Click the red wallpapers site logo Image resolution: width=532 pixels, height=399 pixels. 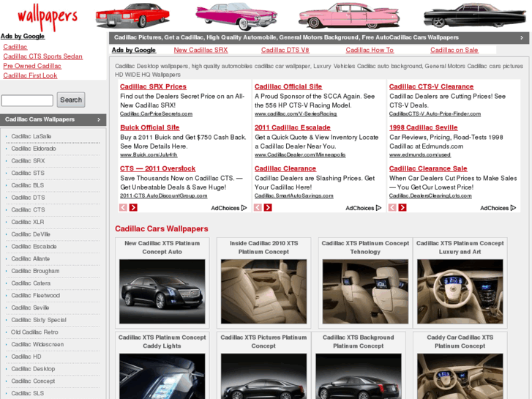[x=48, y=16]
